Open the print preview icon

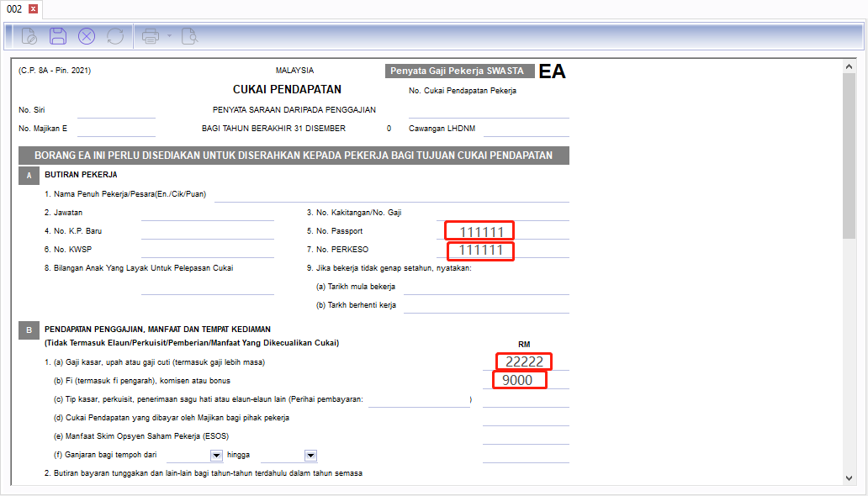[x=189, y=36]
